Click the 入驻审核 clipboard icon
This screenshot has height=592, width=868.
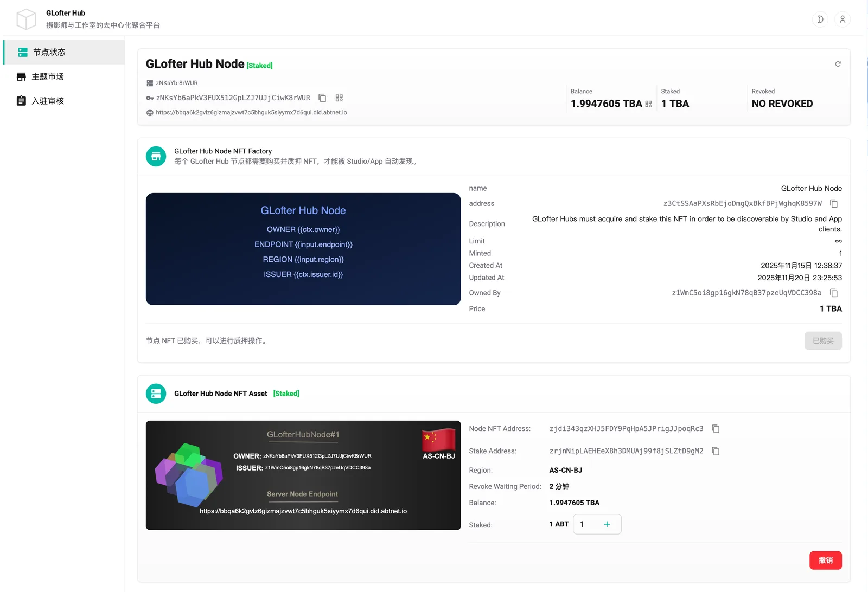[21, 101]
